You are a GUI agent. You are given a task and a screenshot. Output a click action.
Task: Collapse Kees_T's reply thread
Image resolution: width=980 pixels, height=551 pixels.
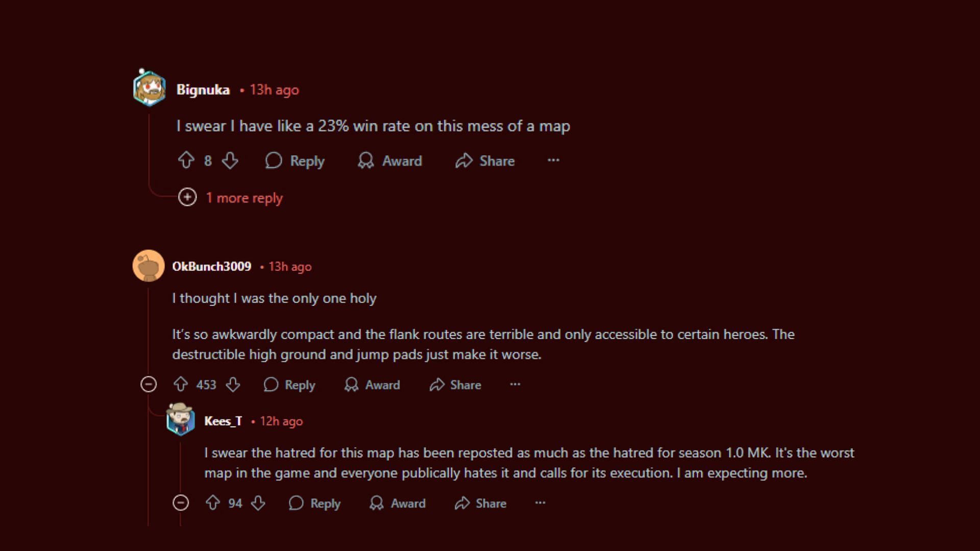tap(181, 503)
